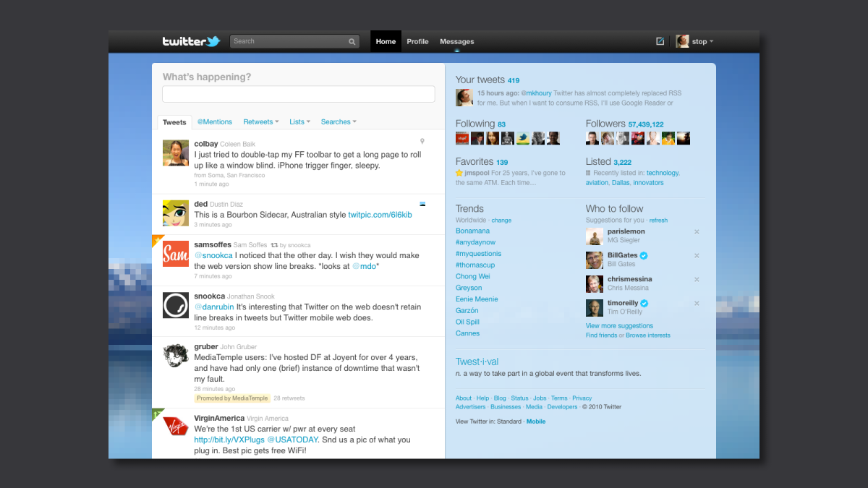This screenshot has height=488, width=868.
Task: Dismiss chrismessina suggestion
Action: pyautogui.click(x=697, y=279)
